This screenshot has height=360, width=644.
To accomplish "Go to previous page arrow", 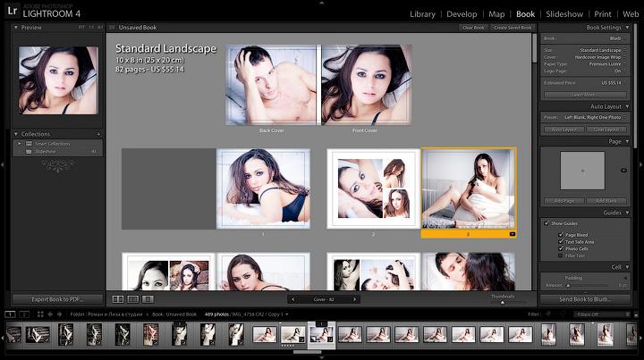I will tap(292, 299).
